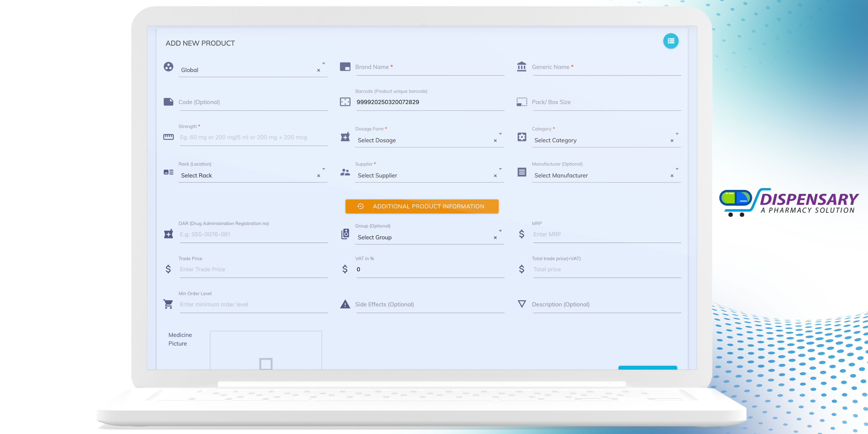Clear the Global selection with the X
868x434 pixels.
pos(318,70)
